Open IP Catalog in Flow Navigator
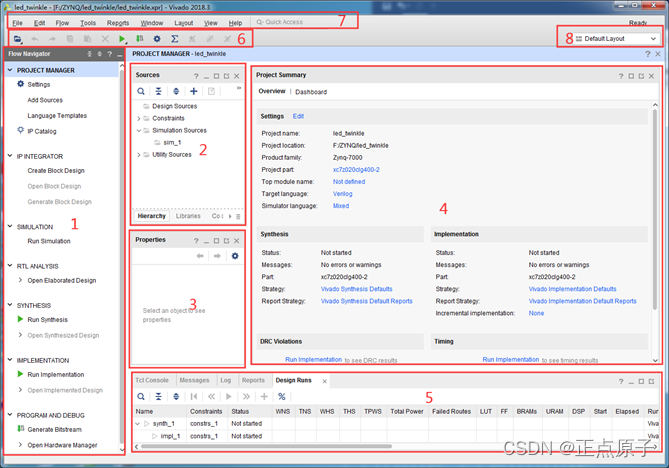 click(x=42, y=131)
